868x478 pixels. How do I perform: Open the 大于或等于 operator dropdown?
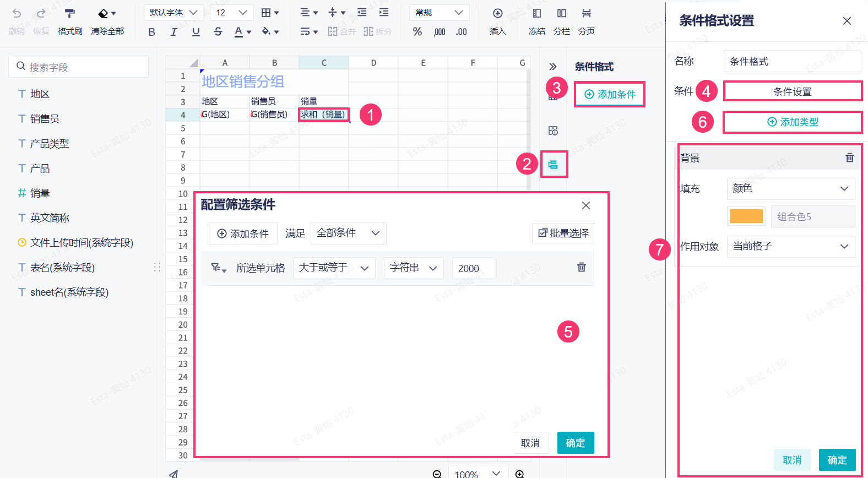pos(334,268)
